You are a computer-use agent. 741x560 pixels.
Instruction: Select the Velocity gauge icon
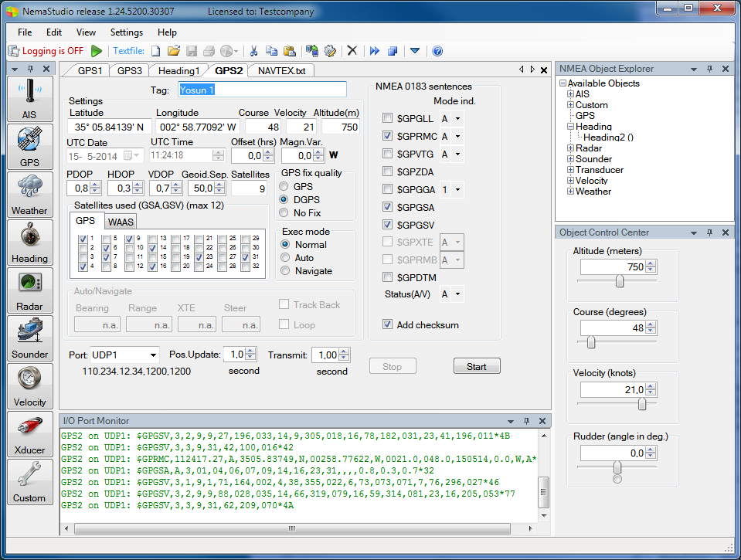(x=29, y=385)
